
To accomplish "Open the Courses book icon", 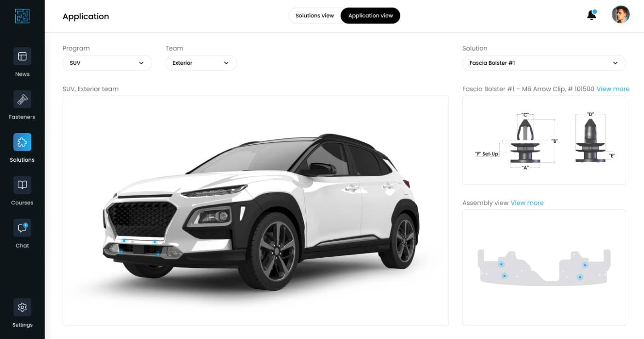I will (22, 185).
